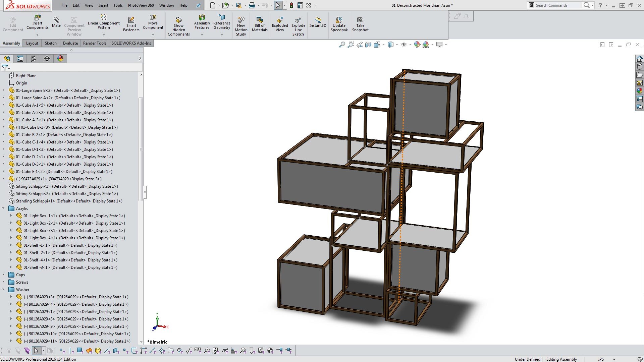Toggle the Rebuild traffic light icon
The height and width of the screenshot is (362, 644).
(x=291, y=5)
